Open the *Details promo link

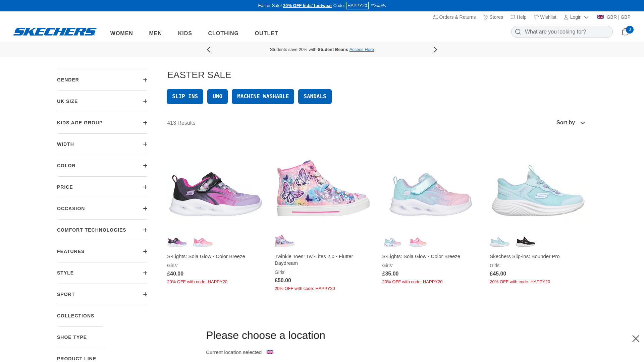click(378, 6)
